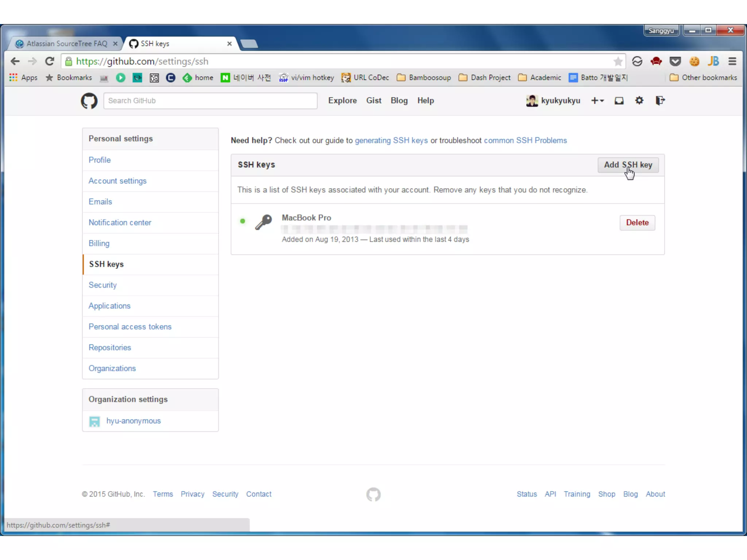Reload the page with the refresh icon
Screen dimensions: 747x560
click(50, 61)
